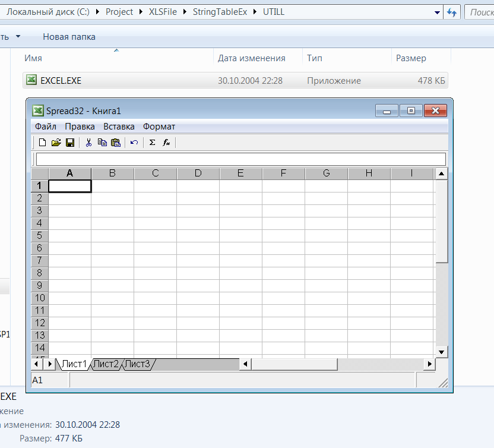Sort files by the Размер column header
Screen dimensions: 494x448
pyautogui.click(x=421, y=58)
